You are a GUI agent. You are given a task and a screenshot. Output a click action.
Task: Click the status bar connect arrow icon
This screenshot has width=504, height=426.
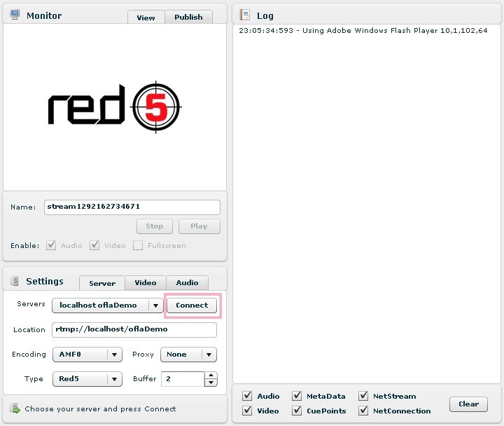[x=15, y=408]
